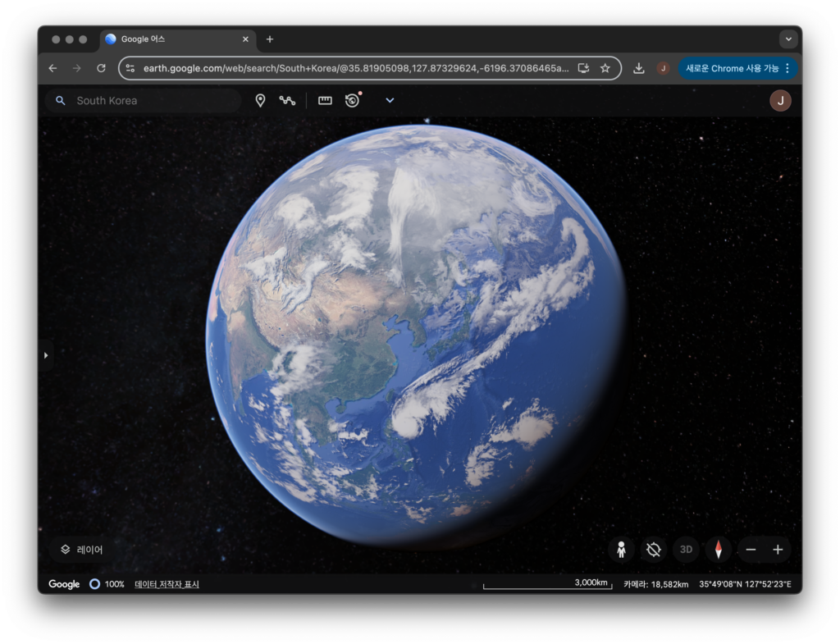Expand the toolbar's blue chevron dropdown
The width and height of the screenshot is (840, 644).
click(390, 100)
